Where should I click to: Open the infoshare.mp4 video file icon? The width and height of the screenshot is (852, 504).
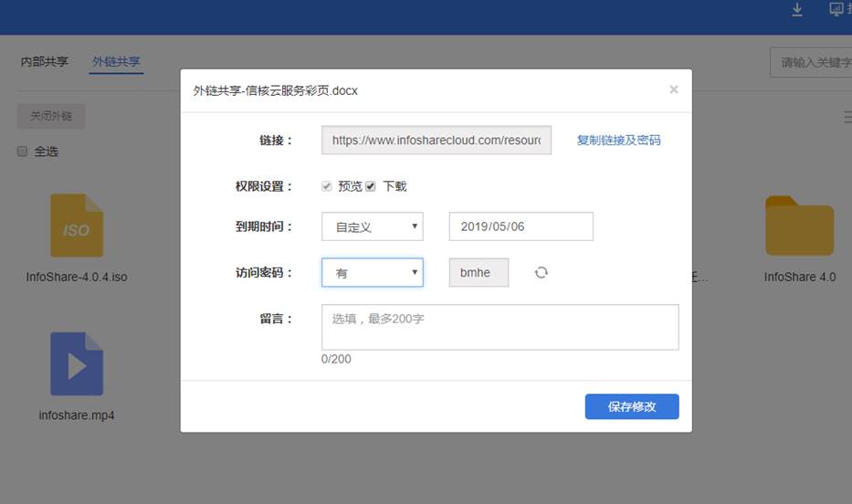pyautogui.click(x=77, y=364)
